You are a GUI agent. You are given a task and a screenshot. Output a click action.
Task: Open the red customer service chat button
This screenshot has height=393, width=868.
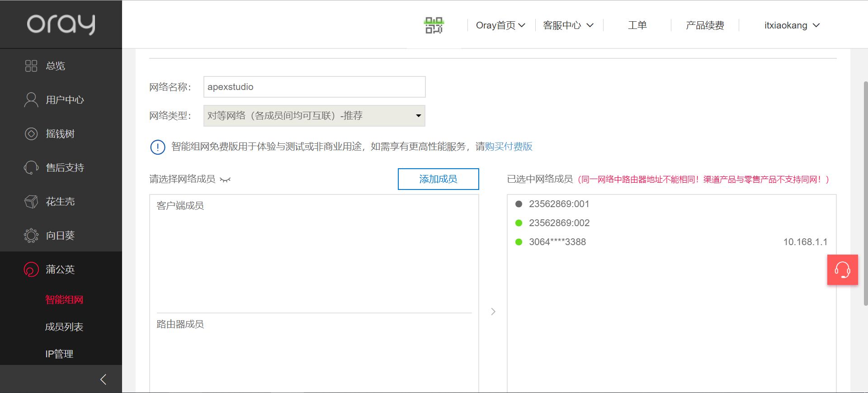843,270
